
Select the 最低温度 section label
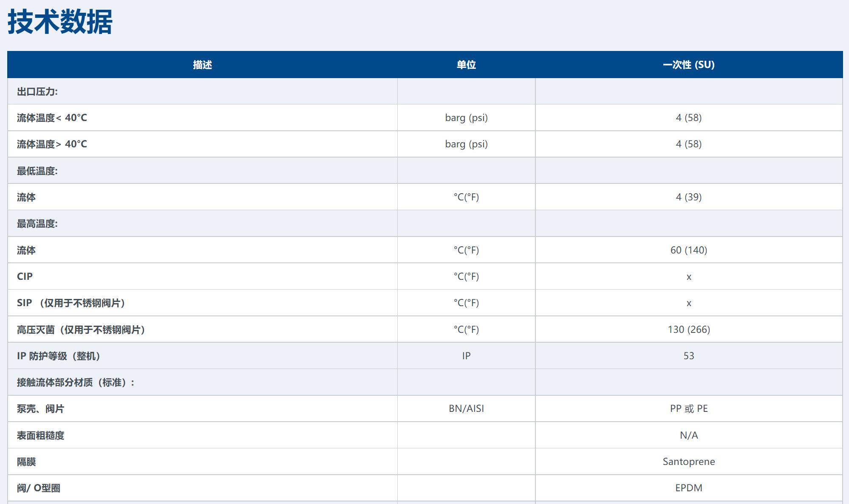click(37, 171)
